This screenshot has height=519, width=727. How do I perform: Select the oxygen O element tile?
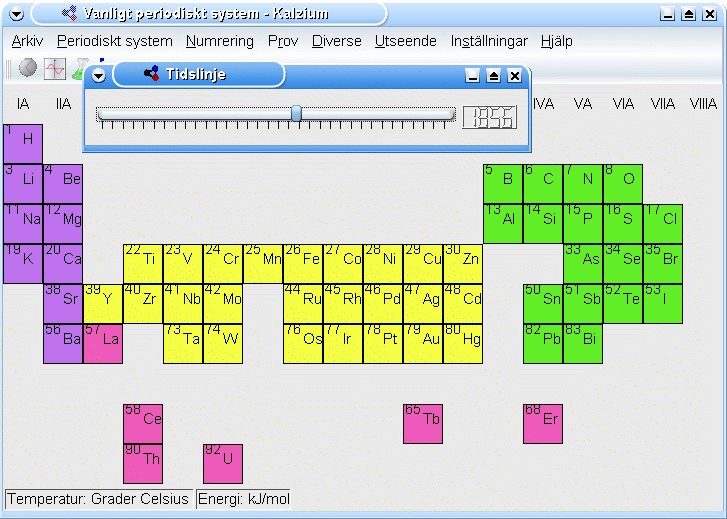point(623,184)
